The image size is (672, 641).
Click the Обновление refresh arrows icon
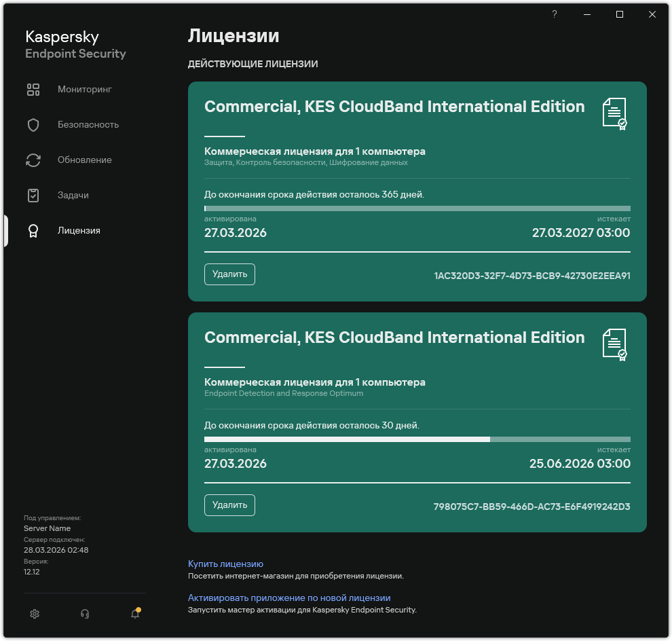pos(33,160)
